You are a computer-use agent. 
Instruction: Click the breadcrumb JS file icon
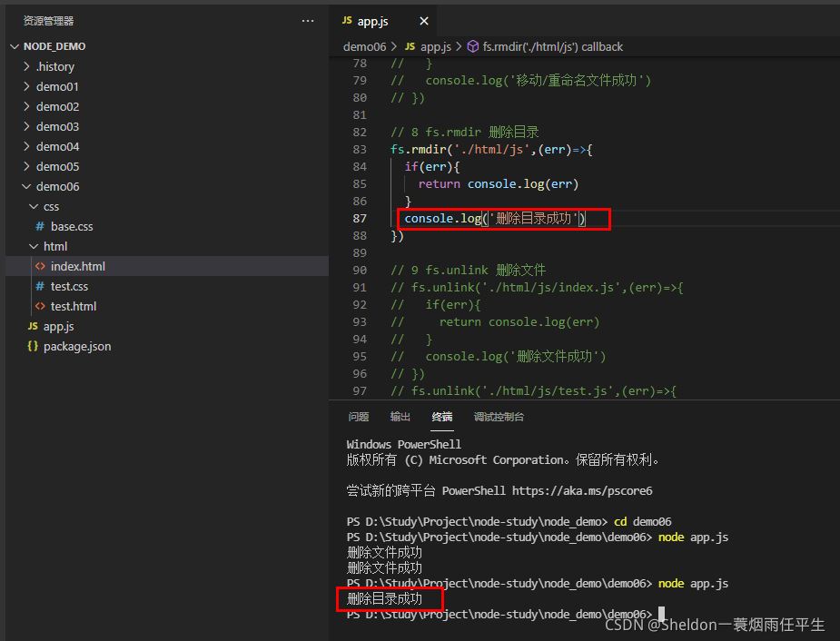tap(410, 46)
